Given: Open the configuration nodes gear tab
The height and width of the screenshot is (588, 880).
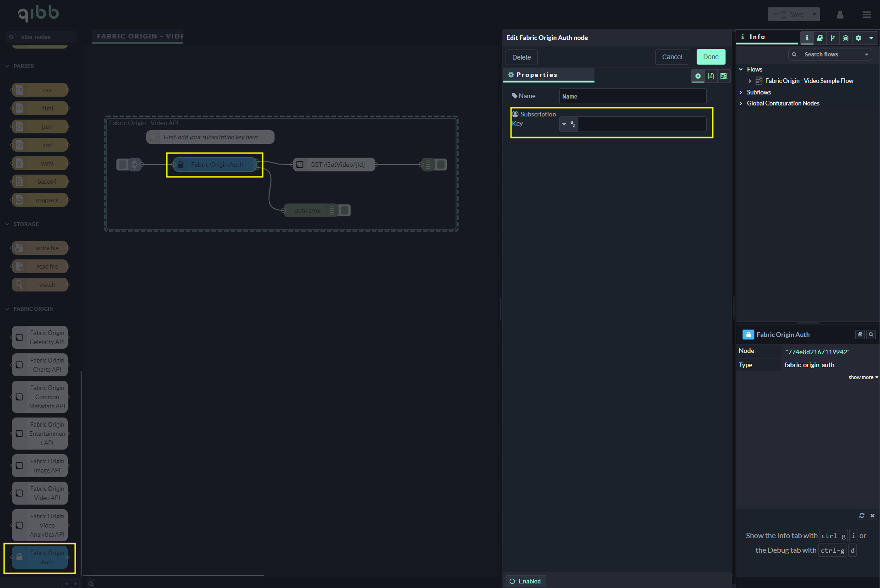Looking at the screenshot, I should [x=858, y=38].
